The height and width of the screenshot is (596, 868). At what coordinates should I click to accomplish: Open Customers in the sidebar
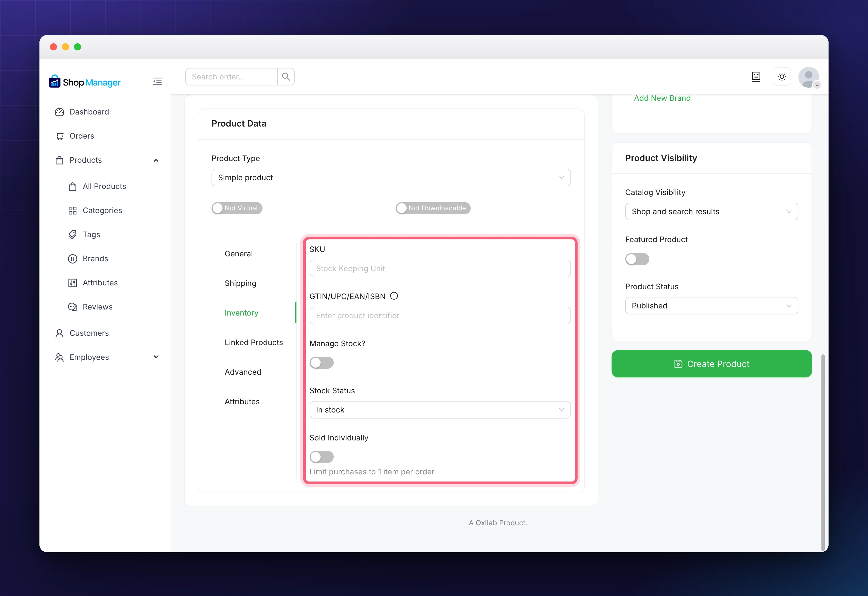(x=82, y=333)
